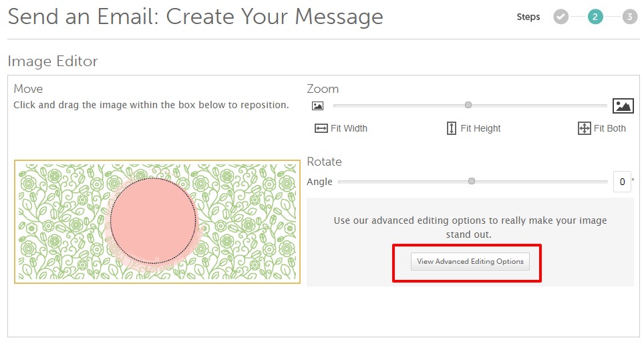Click the large image zoom-in icon
The height and width of the screenshot is (342, 644).
click(623, 106)
